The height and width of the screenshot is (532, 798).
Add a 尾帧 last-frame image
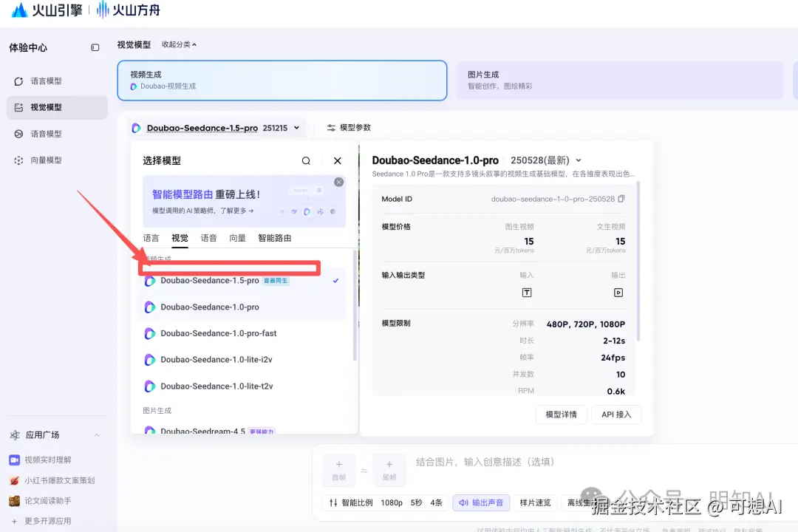coord(389,469)
